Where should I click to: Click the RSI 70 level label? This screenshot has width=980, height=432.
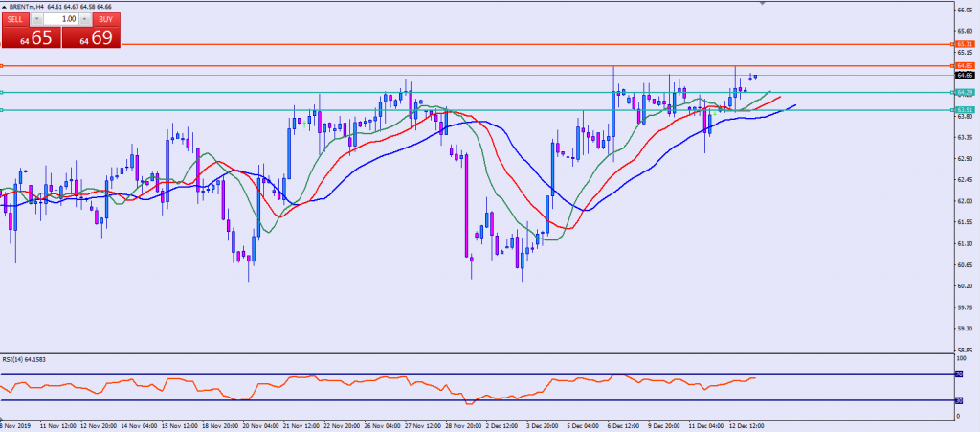pos(958,374)
